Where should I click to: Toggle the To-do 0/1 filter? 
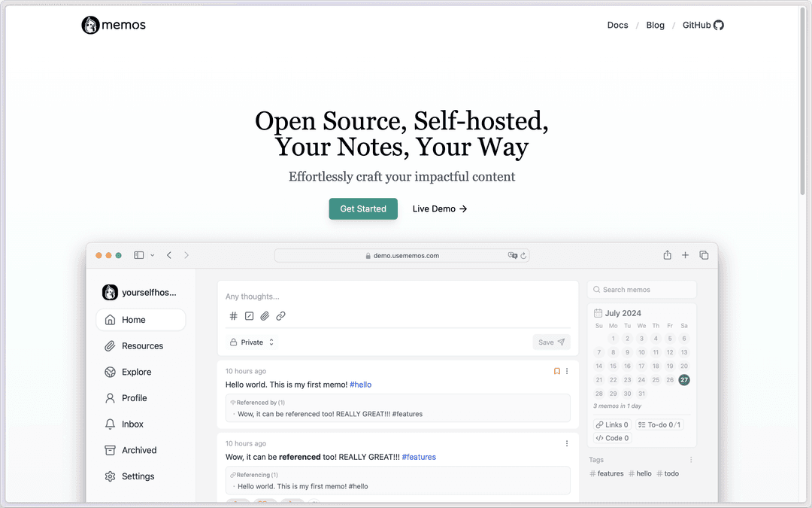[659, 424]
